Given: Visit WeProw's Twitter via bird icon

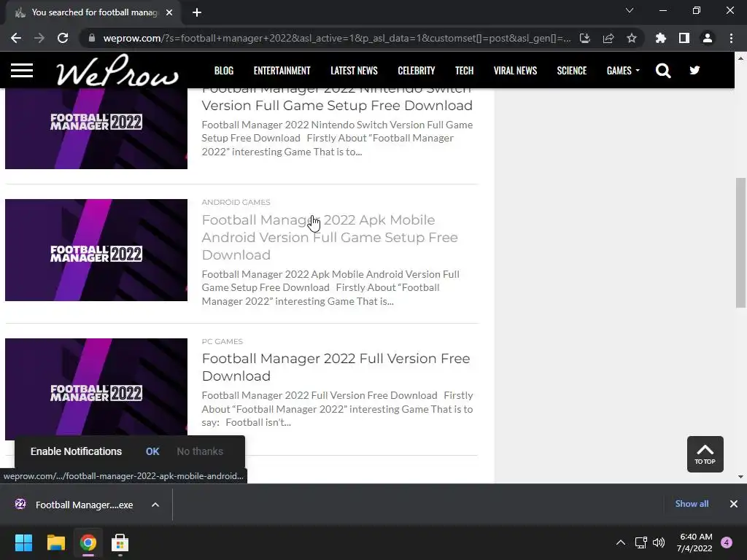Looking at the screenshot, I should point(694,71).
